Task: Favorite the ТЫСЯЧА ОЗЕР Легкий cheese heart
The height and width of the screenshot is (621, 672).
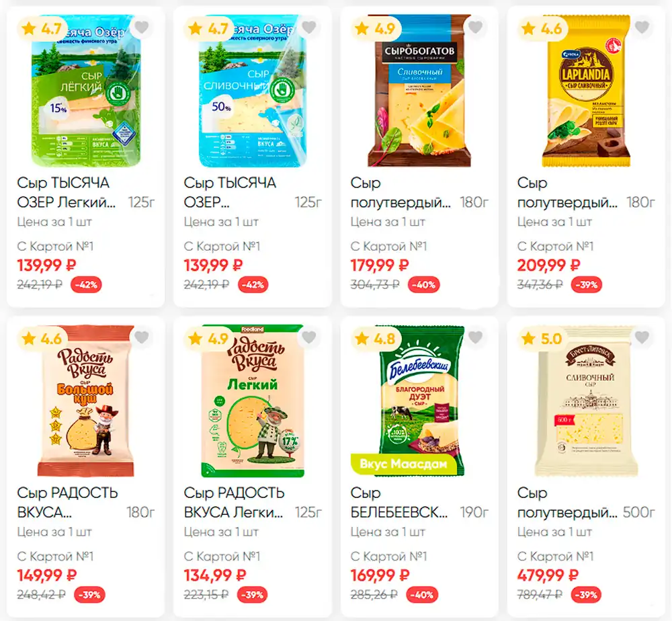Action: point(141,28)
